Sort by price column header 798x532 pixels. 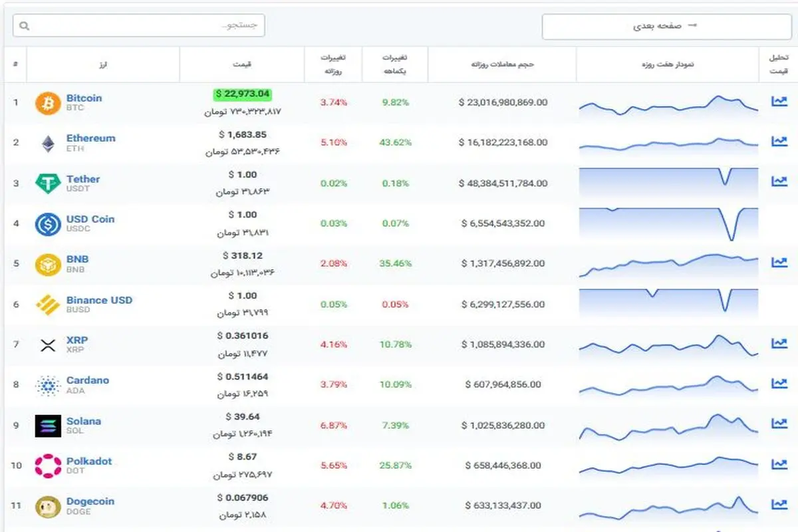(242, 65)
